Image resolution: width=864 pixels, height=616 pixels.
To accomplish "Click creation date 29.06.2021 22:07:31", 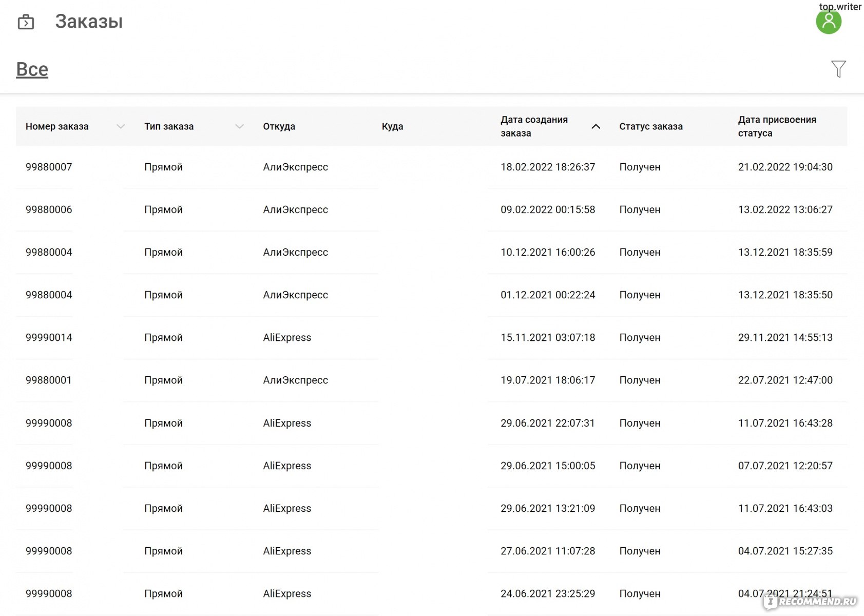I will [x=548, y=423].
